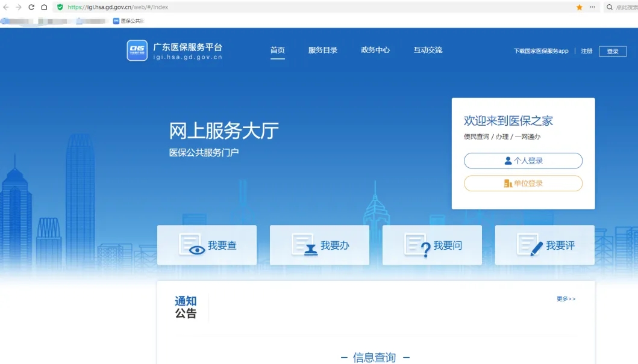Image resolution: width=638 pixels, height=364 pixels.
Task: Click the CHS Guangdong medical insurance logo
Action: 137,51
